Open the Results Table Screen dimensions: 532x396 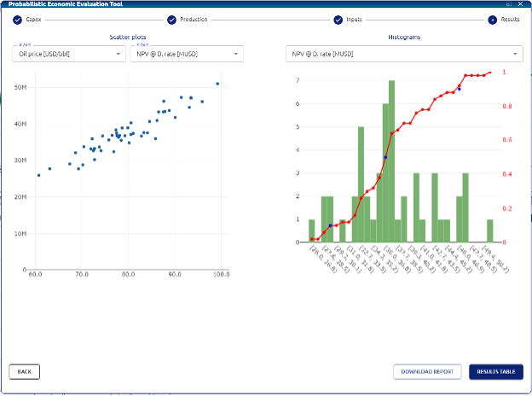pyautogui.click(x=495, y=371)
